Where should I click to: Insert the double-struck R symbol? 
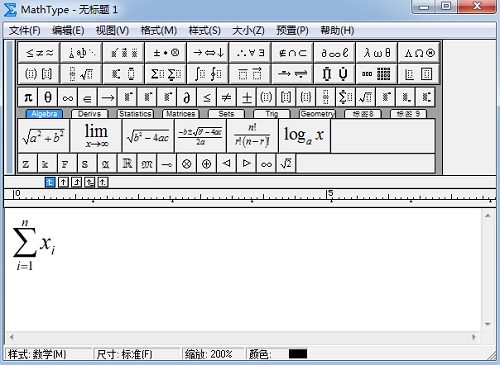click(127, 164)
